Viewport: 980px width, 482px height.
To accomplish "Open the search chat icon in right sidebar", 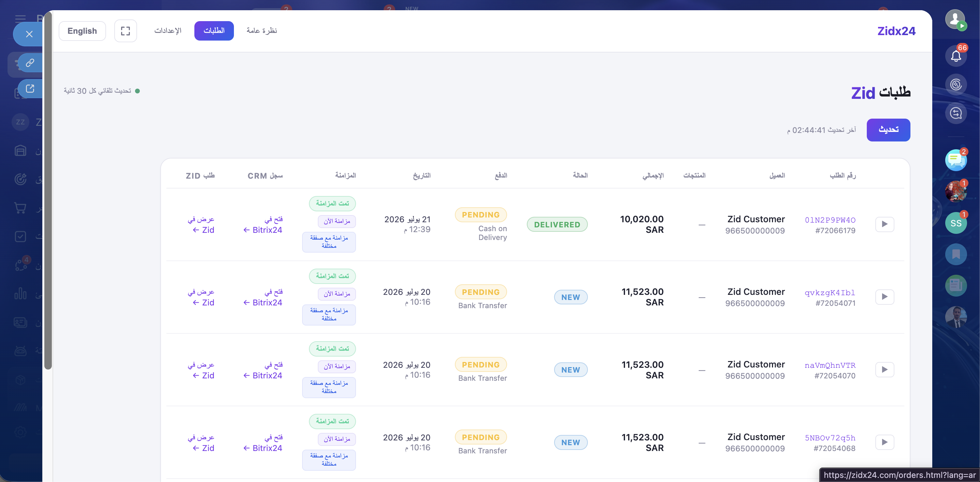I will tap(956, 114).
